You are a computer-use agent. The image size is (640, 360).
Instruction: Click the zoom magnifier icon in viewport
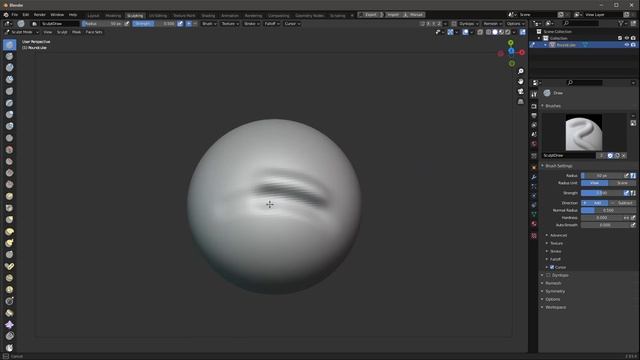coord(521,71)
